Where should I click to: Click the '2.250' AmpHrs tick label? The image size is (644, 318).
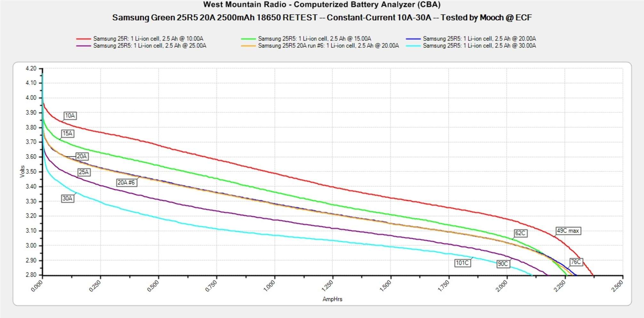click(x=560, y=286)
